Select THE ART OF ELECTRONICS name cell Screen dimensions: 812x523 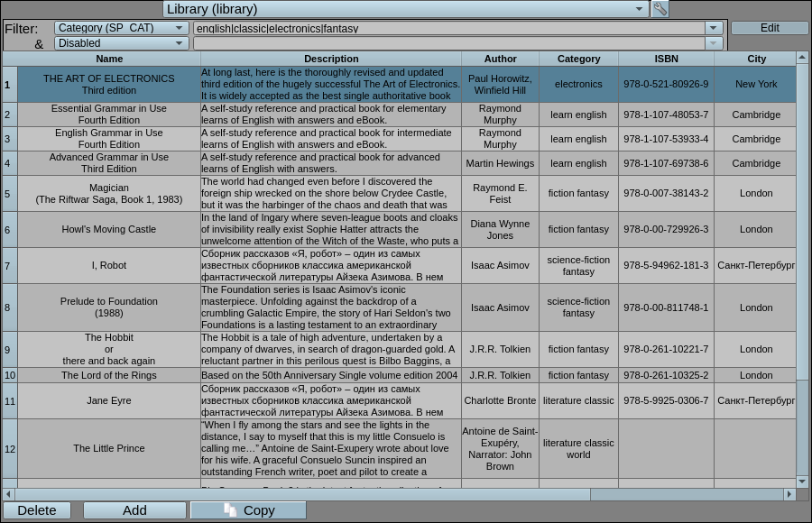point(109,84)
